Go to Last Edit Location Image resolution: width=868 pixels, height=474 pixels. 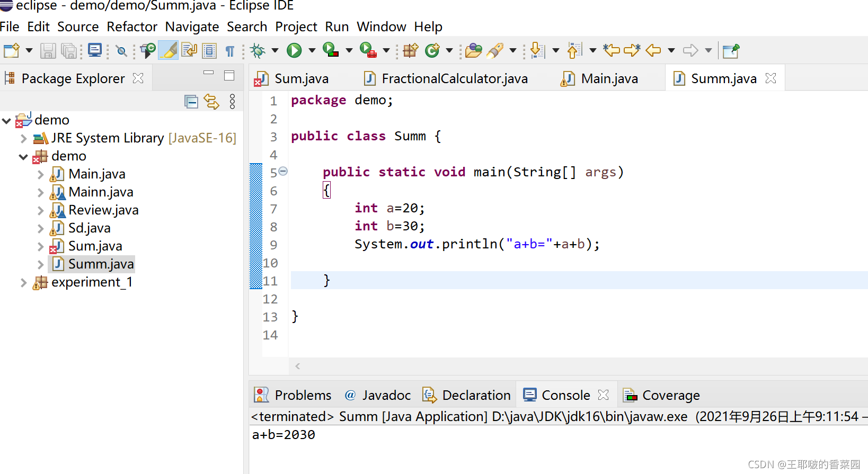point(612,50)
